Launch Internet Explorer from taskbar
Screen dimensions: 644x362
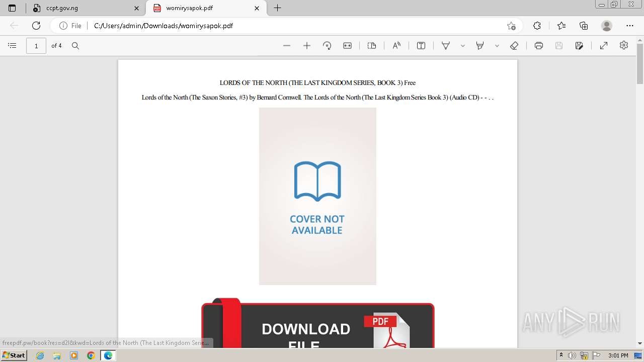point(40,355)
